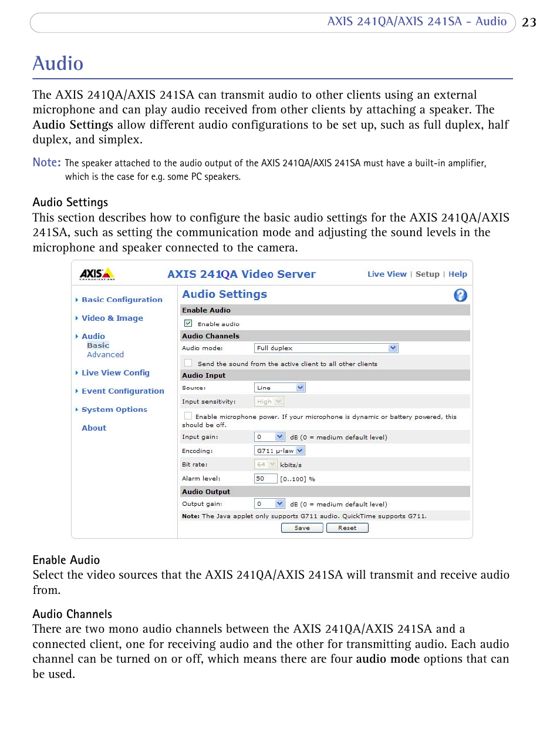Open the blue help question mark icon
The image size is (560, 742).
(460, 295)
